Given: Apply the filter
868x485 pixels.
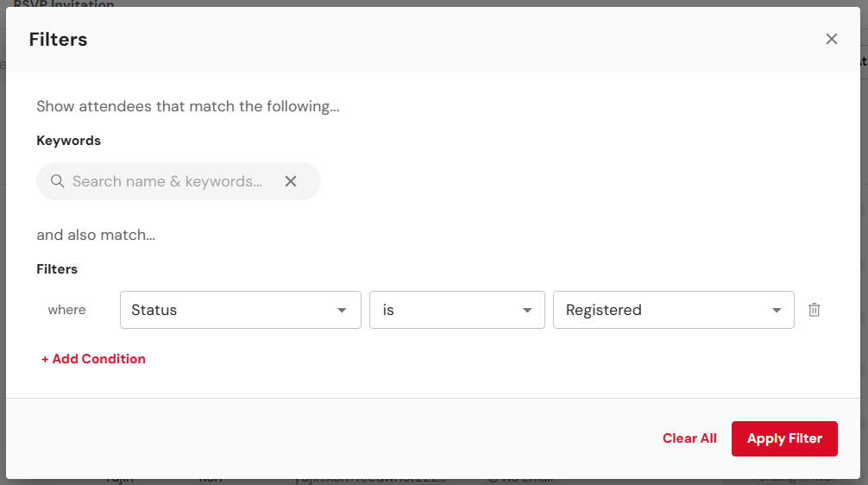Looking at the screenshot, I should (x=784, y=438).
